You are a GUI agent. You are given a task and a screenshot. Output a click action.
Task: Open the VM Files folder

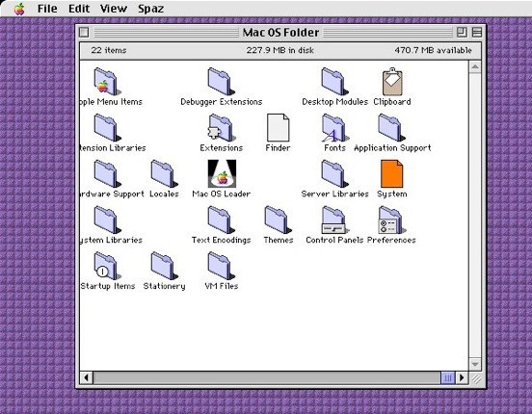point(221,266)
